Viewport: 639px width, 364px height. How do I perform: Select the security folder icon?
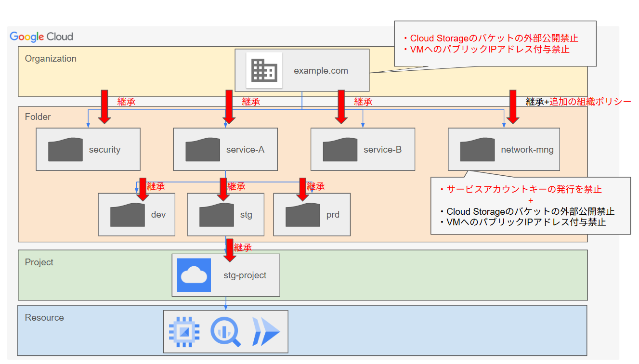(65, 149)
